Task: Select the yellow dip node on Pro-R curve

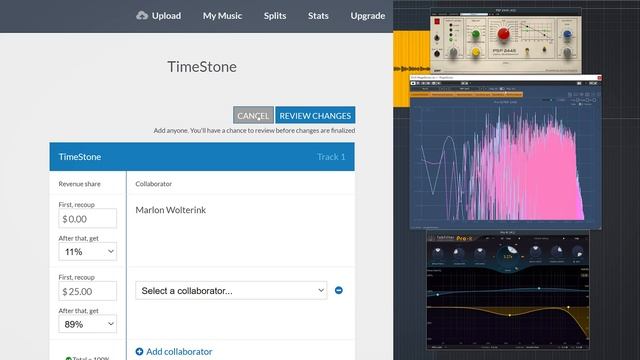Action: pos(509,315)
